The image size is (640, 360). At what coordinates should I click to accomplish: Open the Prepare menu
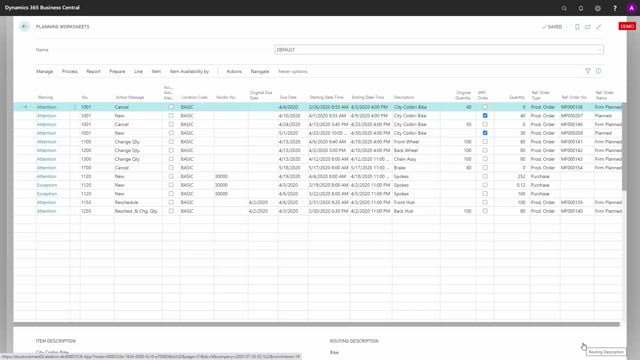click(x=117, y=71)
